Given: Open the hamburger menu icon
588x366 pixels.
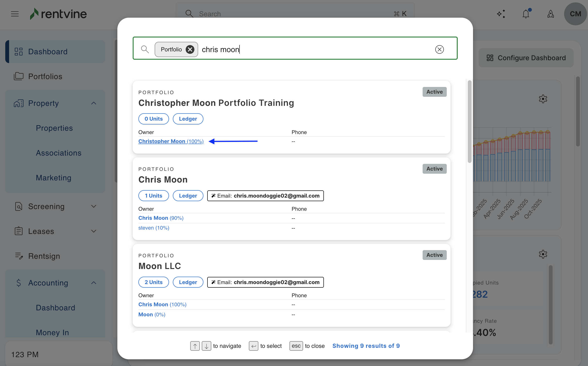Looking at the screenshot, I should click(x=15, y=14).
